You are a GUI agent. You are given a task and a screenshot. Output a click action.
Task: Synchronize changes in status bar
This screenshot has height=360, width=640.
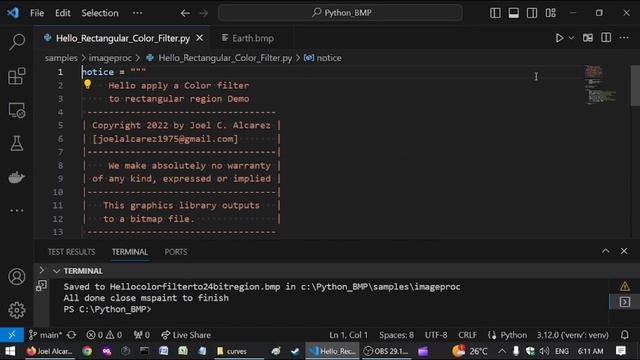(x=71, y=335)
